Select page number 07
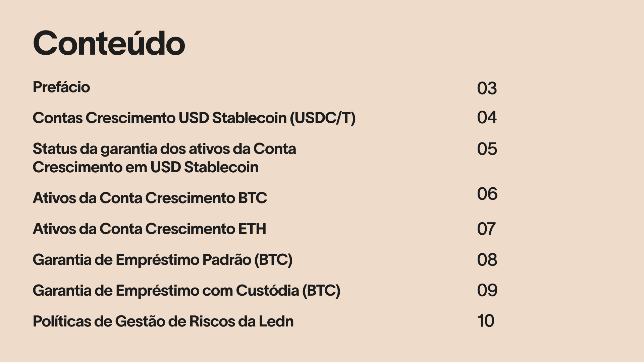Viewport: 644px width, 362px height. coord(486,229)
